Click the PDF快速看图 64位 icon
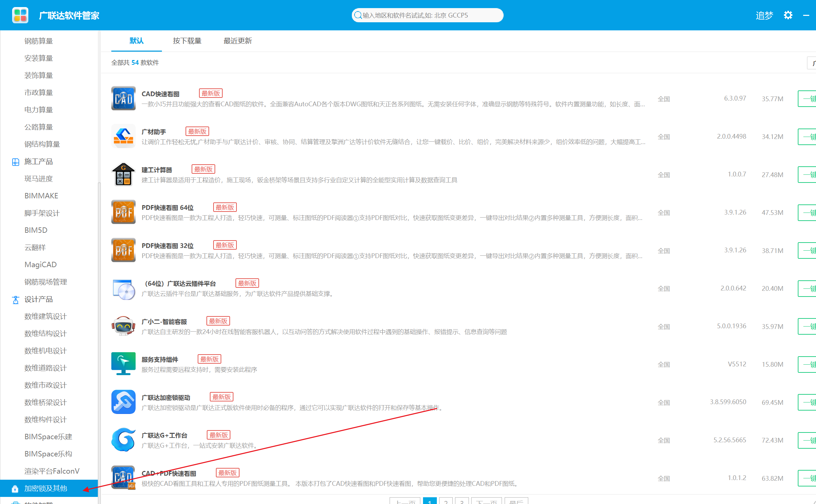Image resolution: width=816 pixels, height=504 pixels. [x=123, y=212]
